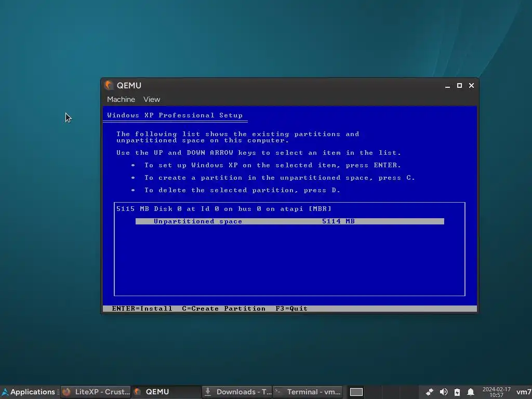Click the Windows XP Professional Setup heading
Viewport: 532px width, 399px height.
click(175, 115)
